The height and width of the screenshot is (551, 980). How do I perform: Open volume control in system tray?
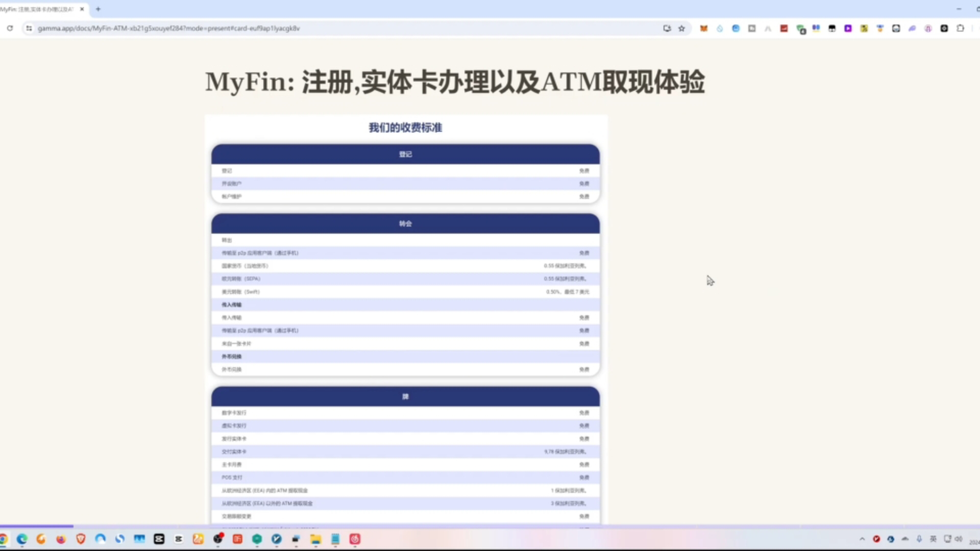pyautogui.click(x=959, y=539)
